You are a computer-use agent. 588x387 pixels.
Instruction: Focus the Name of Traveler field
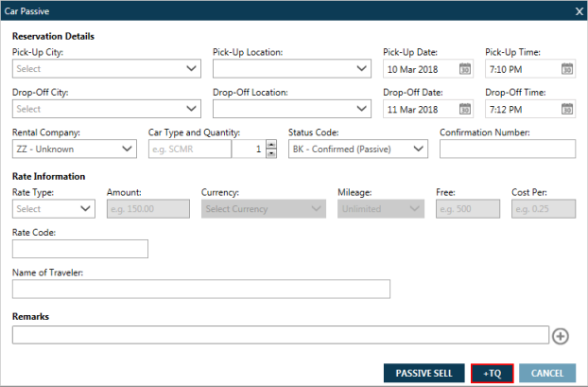[200, 289]
